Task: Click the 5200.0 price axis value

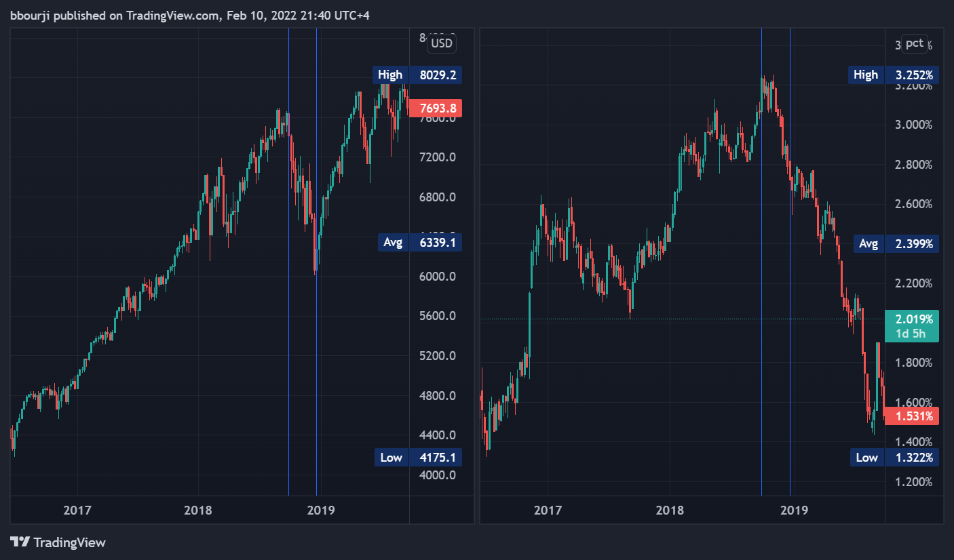Action: 437,356
